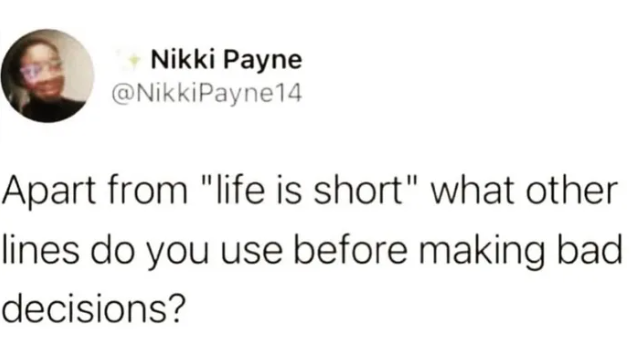The width and height of the screenshot is (634, 364).
Task: Click the word "decisions?" on the last line
Action: 93,308
